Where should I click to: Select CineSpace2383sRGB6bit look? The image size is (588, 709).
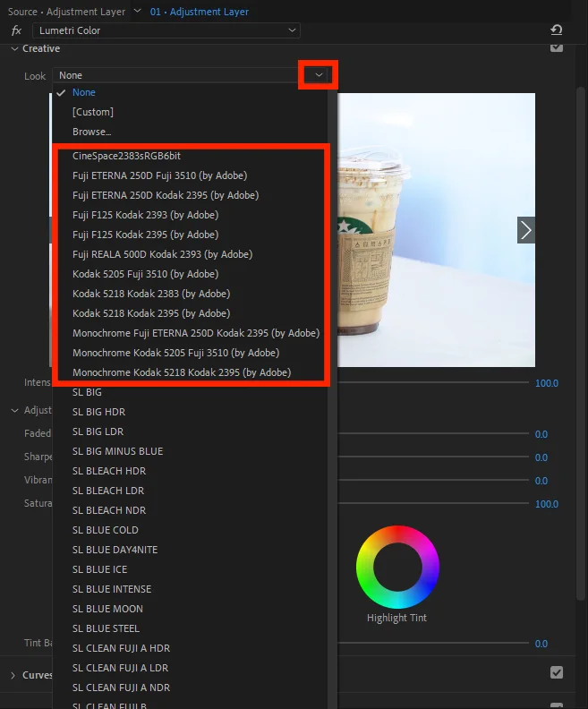click(190, 156)
